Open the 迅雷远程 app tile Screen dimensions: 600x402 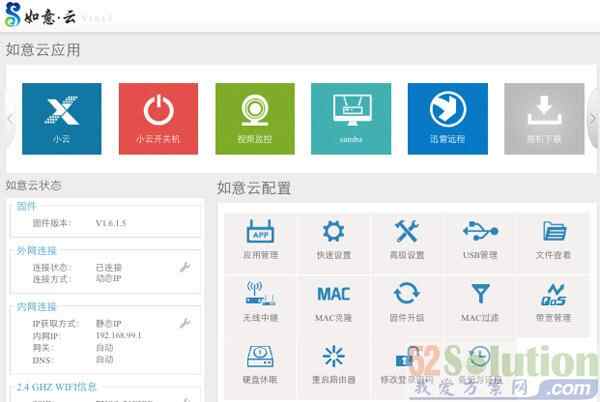pos(447,118)
